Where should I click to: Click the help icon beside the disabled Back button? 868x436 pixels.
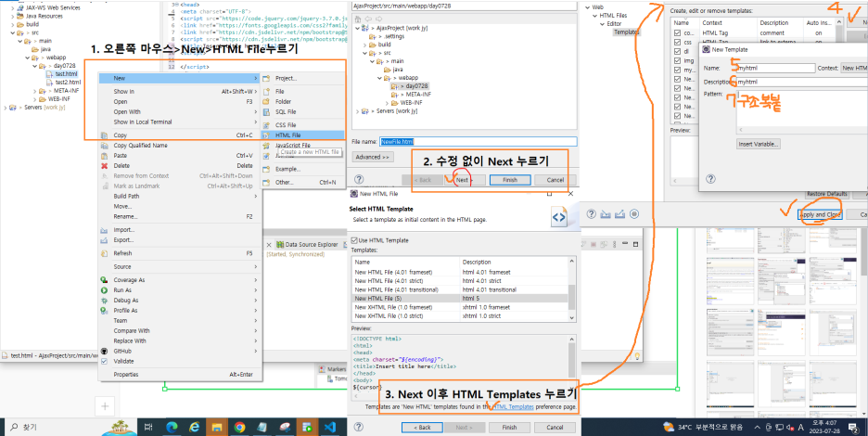359,179
